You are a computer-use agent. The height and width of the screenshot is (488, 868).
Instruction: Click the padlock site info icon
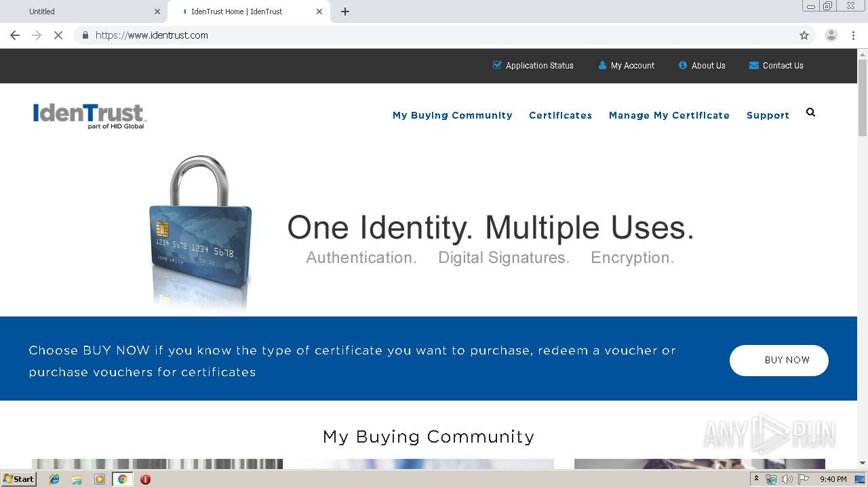(x=85, y=35)
